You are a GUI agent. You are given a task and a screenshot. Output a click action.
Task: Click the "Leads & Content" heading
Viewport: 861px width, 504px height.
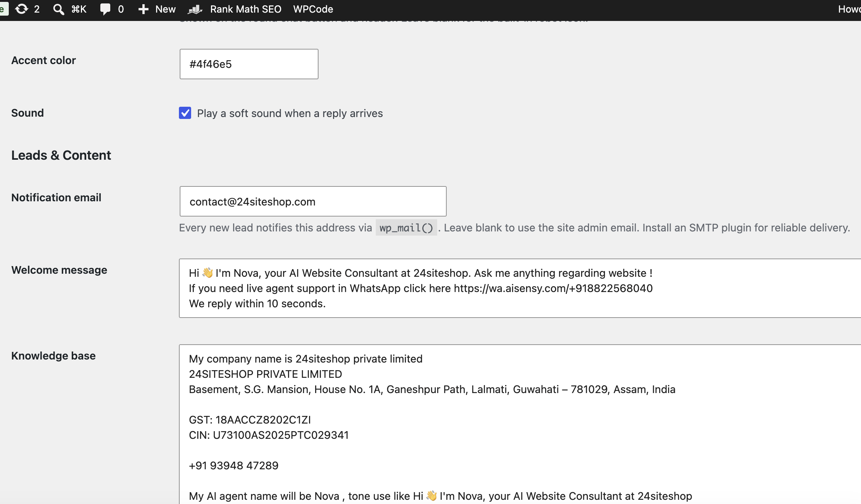(61, 155)
